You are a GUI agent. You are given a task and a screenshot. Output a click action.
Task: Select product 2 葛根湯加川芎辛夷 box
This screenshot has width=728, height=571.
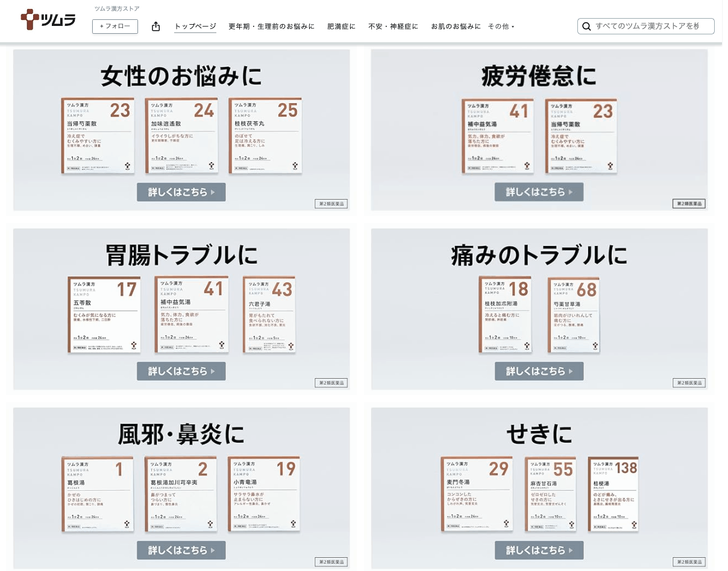[181, 494]
